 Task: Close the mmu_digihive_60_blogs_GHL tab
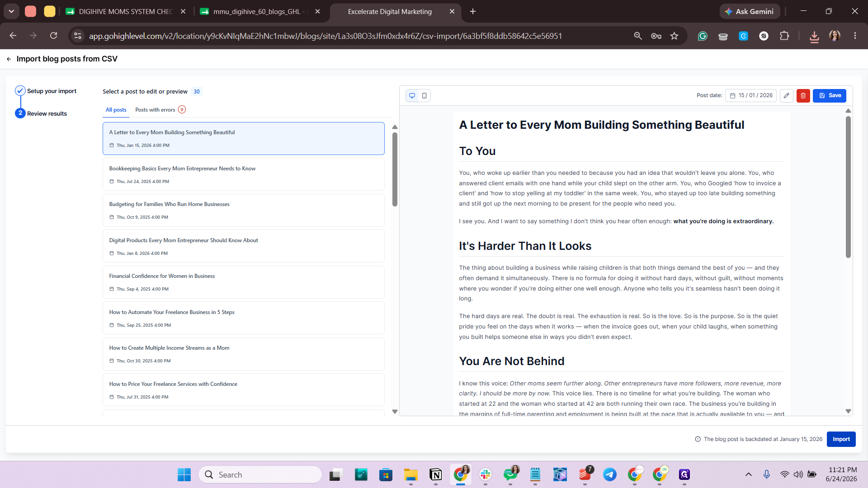(x=318, y=12)
